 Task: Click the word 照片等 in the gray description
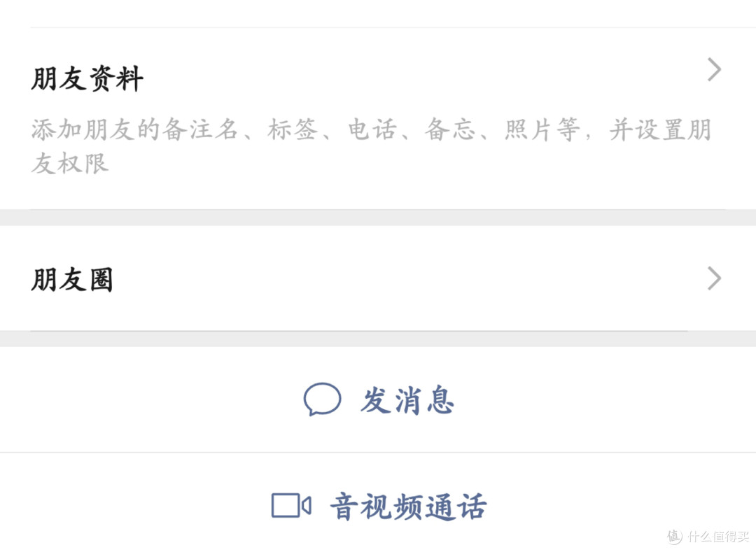tap(542, 131)
